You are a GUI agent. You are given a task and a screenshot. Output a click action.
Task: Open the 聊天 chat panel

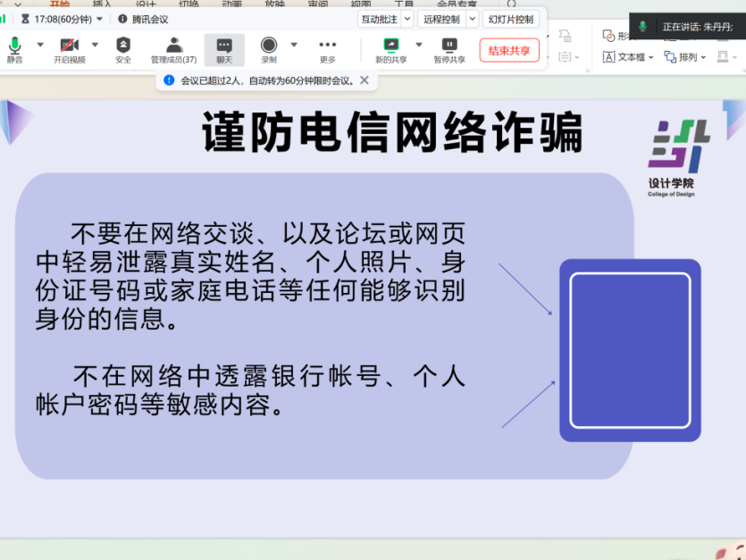(224, 49)
